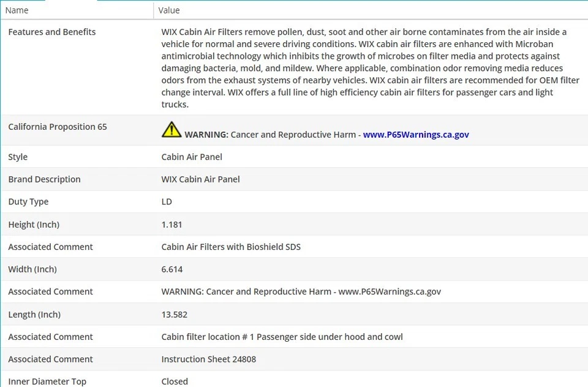This screenshot has width=588, height=387.
Task: Click the yellow warning triangle icon
Action: coord(171,130)
